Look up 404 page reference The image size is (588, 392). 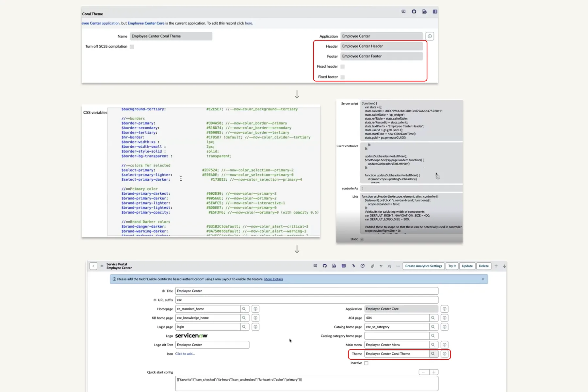point(433,318)
